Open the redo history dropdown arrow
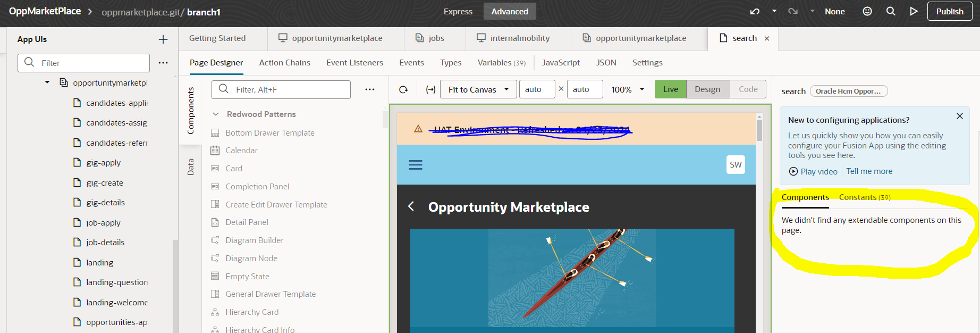Image resolution: width=980 pixels, height=333 pixels. pos(812,11)
